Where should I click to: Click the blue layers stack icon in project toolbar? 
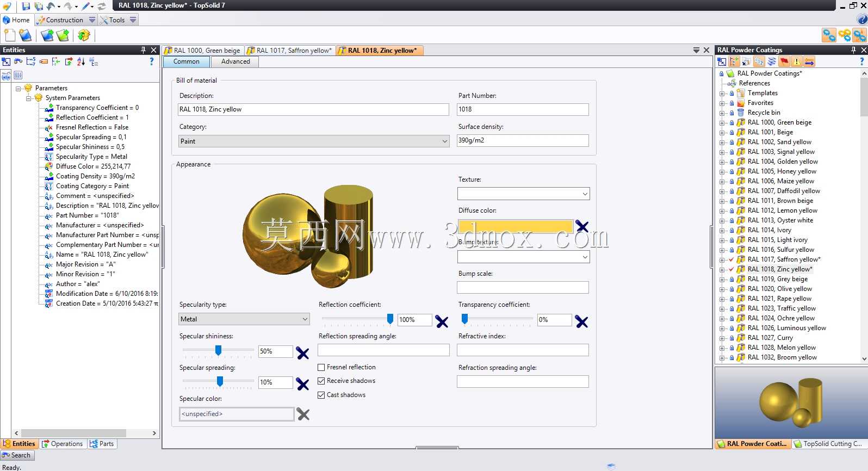[x=772, y=61]
